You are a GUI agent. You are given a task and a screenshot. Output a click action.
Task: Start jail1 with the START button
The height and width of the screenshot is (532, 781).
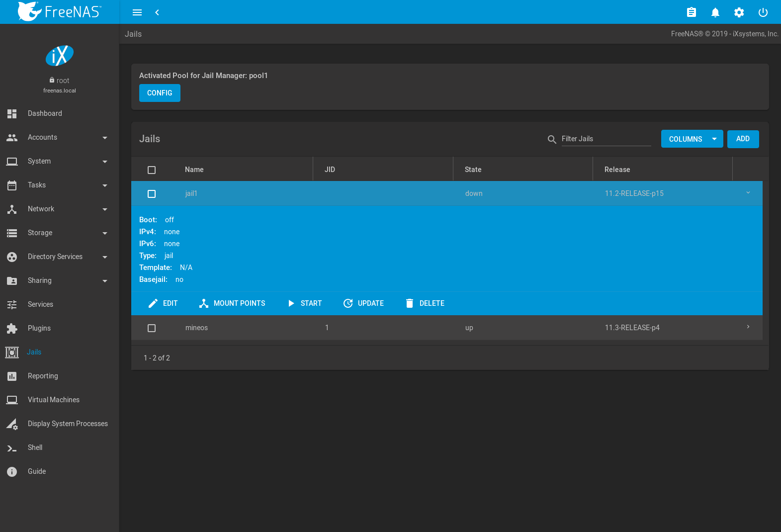tap(305, 303)
